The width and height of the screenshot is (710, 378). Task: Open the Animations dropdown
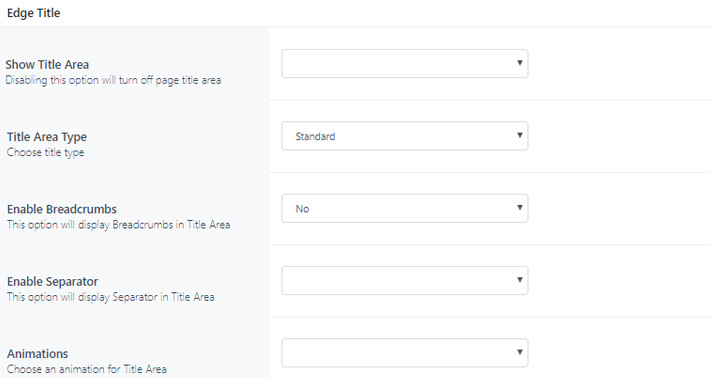pyautogui.click(x=405, y=353)
